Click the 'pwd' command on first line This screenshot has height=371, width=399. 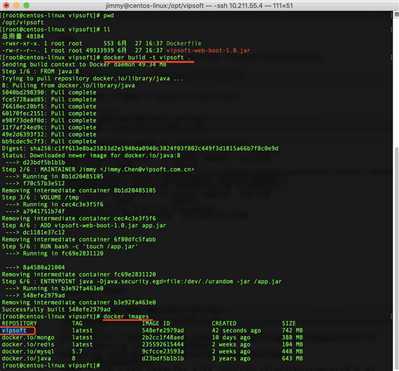tap(109, 15)
